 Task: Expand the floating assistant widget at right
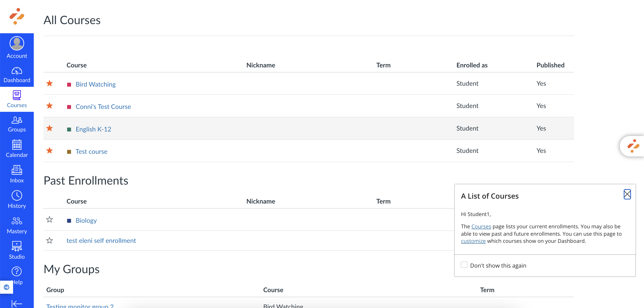[633, 146]
